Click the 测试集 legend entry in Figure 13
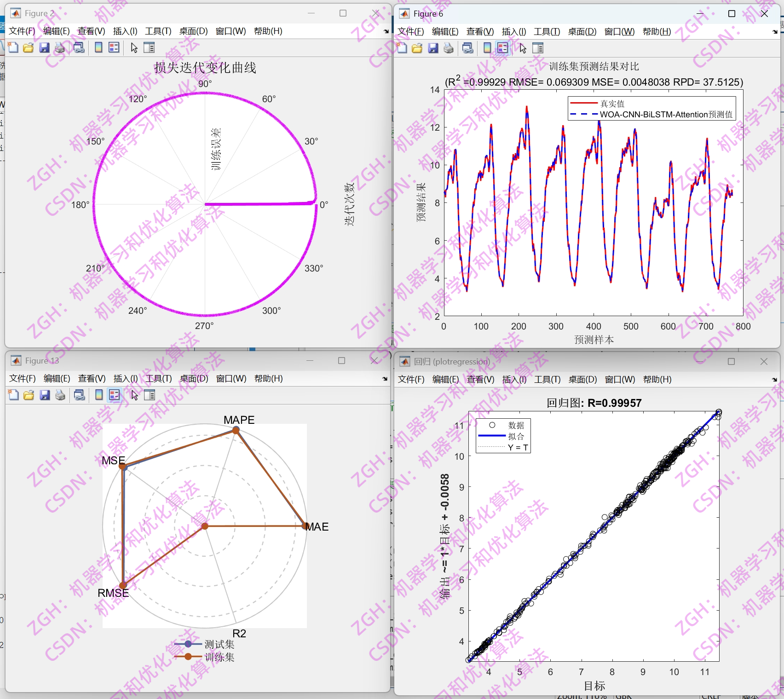 point(204,644)
